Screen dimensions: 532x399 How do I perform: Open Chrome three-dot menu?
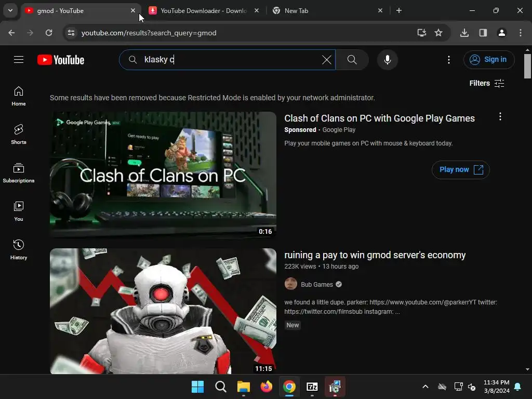(521, 33)
